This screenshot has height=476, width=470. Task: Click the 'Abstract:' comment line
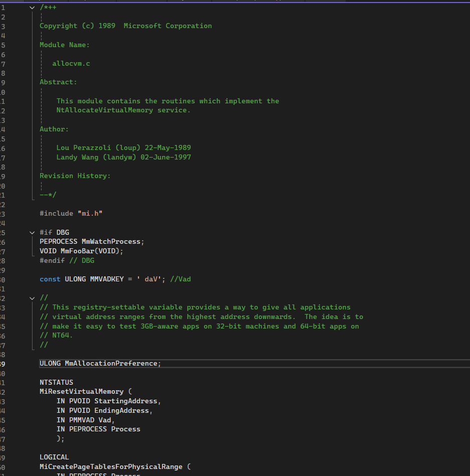click(58, 82)
